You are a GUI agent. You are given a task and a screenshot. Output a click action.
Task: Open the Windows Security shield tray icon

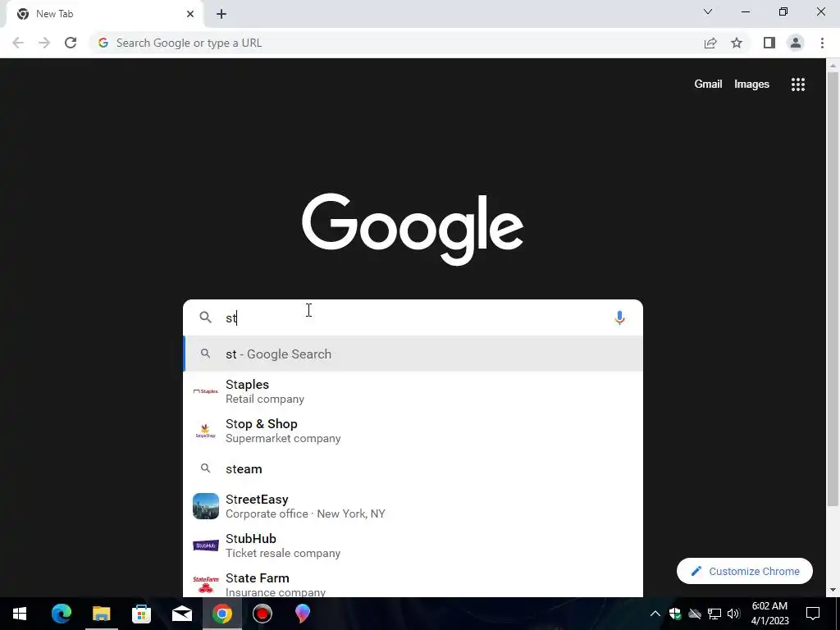[675, 614]
